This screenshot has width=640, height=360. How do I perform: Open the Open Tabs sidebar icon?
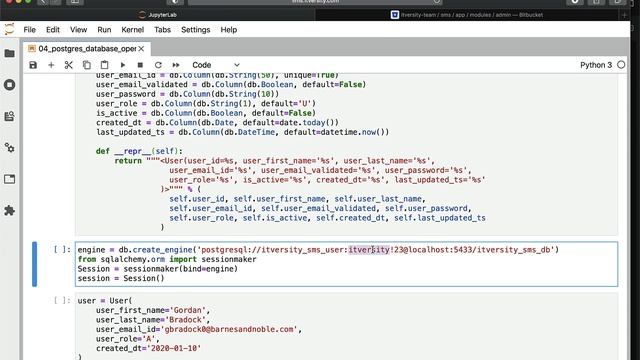pyautogui.click(x=9, y=179)
